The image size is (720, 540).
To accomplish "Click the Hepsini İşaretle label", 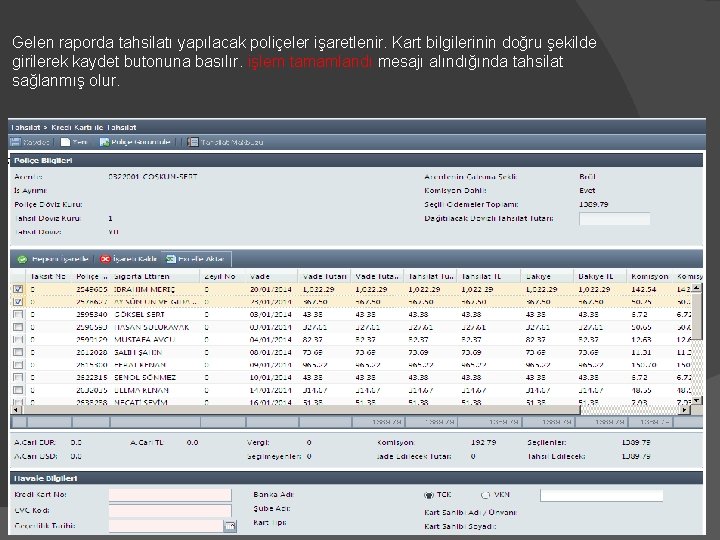I will [x=60, y=259].
